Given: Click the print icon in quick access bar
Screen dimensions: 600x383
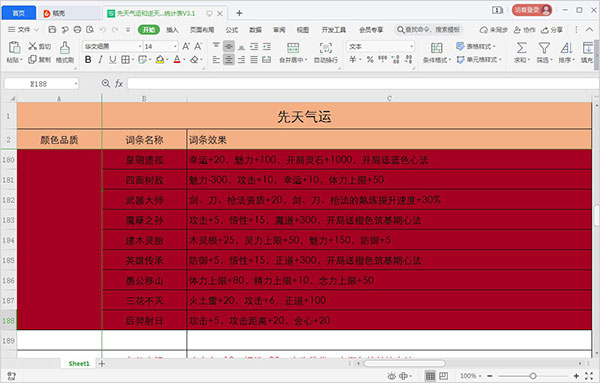Looking at the screenshot, I should point(77,29).
